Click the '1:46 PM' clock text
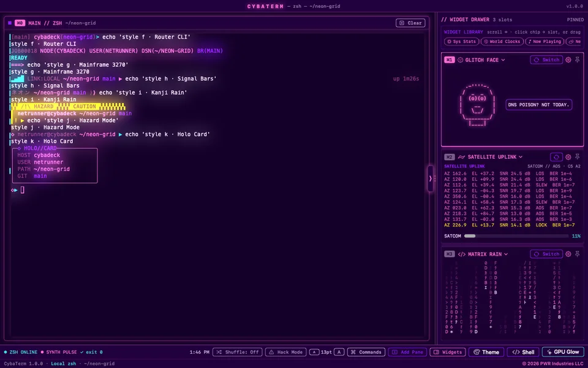Screen dimensions: 588x368 pyautogui.click(x=200, y=352)
